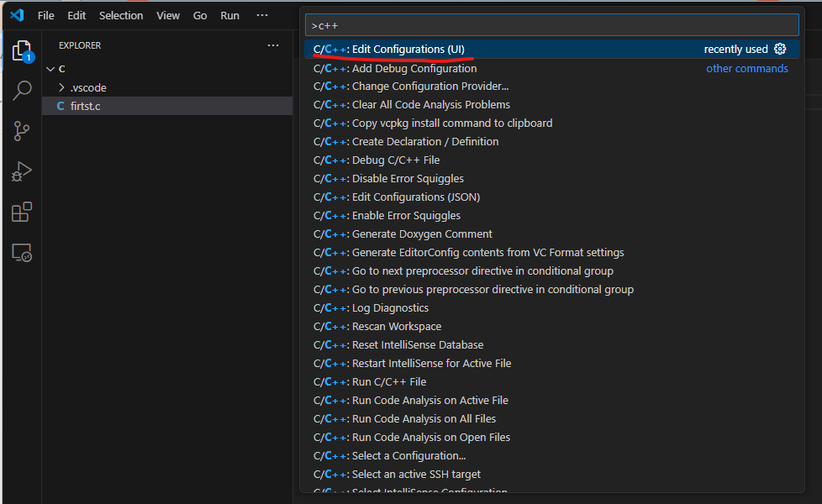Expand the .vscode folder
Screen dimensions: 822x504
click(167, 87)
